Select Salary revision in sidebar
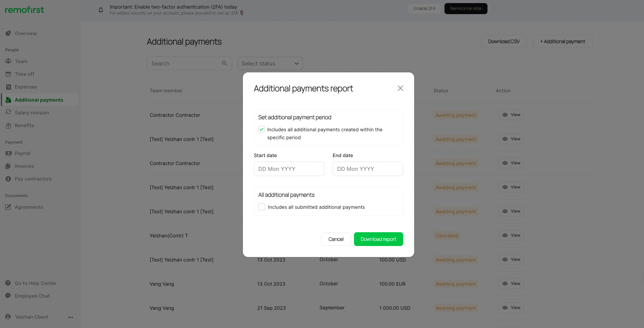 pyautogui.click(x=32, y=113)
